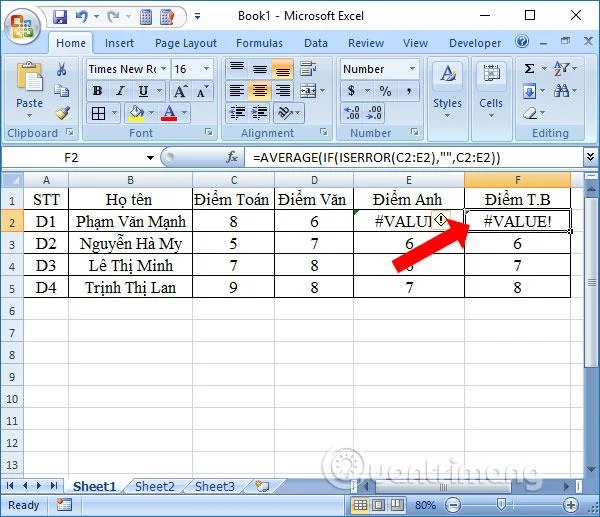Open the Styles gallery button

[x=447, y=90]
